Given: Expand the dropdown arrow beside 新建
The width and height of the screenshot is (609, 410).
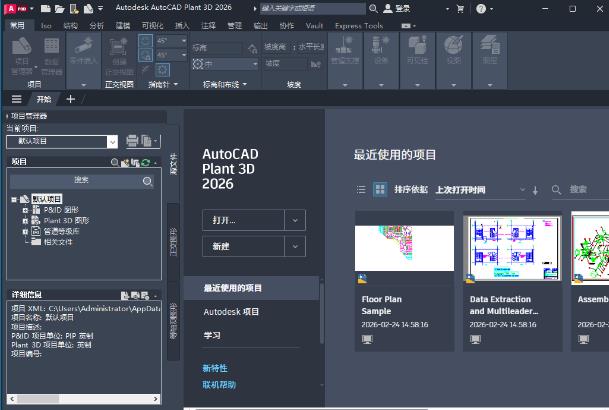Looking at the screenshot, I should [x=295, y=246].
